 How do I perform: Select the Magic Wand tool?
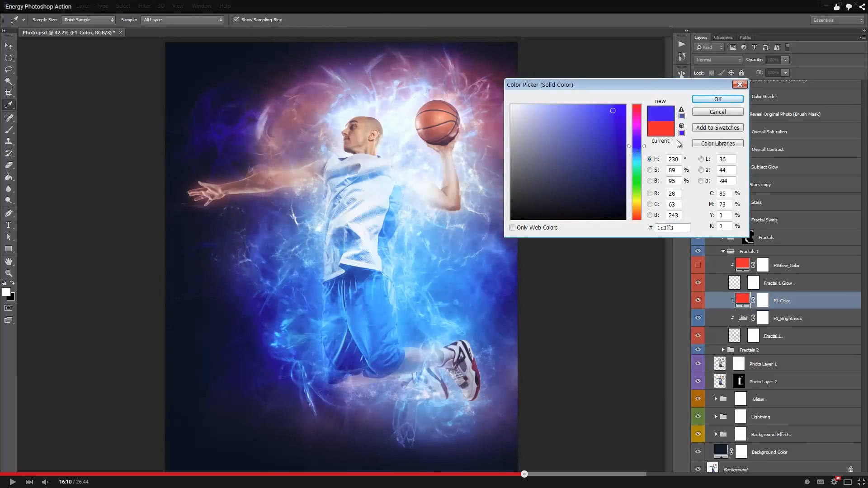pyautogui.click(x=9, y=81)
